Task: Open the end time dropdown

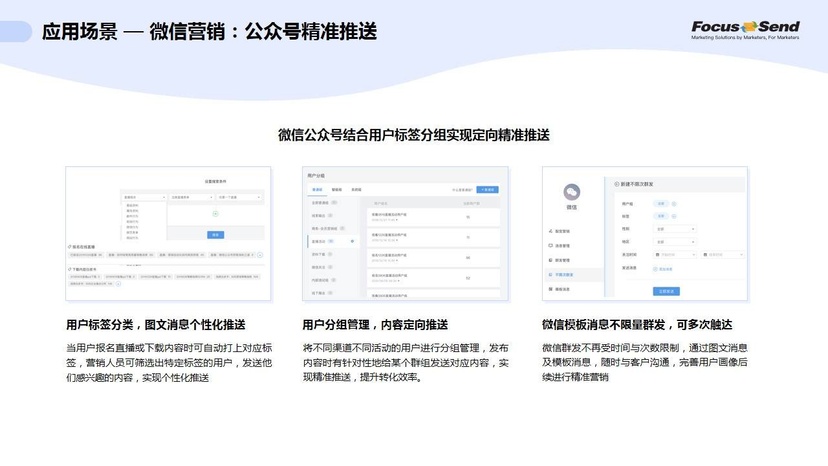Action: [x=722, y=255]
